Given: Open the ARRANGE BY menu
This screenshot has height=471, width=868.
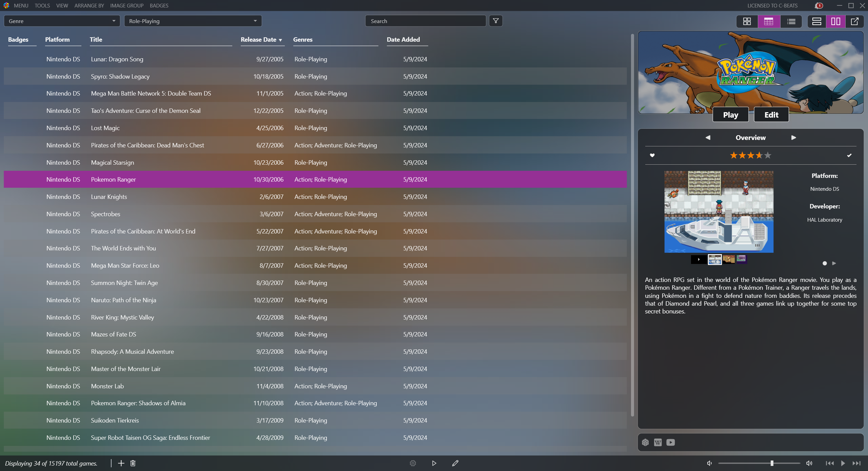Looking at the screenshot, I should (89, 5).
